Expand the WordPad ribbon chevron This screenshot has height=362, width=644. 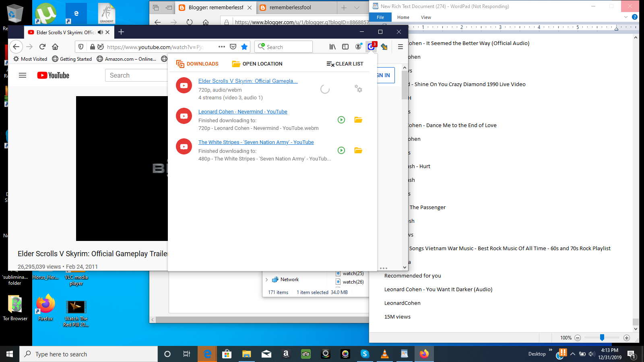click(625, 17)
